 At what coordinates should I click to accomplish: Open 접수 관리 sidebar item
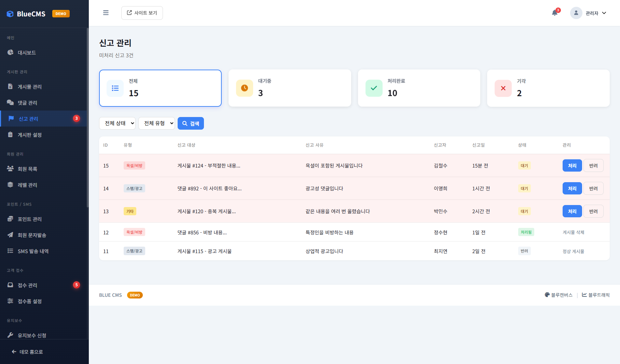27,285
